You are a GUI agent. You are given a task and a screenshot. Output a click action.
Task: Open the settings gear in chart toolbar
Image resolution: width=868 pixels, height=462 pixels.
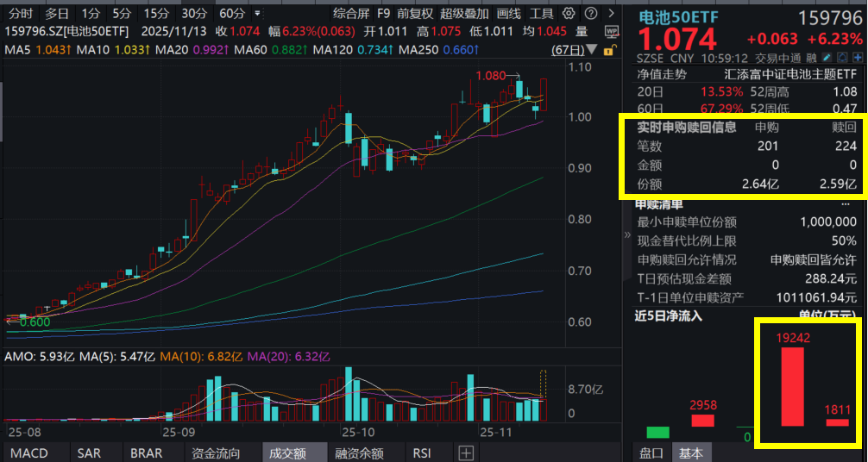pyautogui.click(x=569, y=14)
